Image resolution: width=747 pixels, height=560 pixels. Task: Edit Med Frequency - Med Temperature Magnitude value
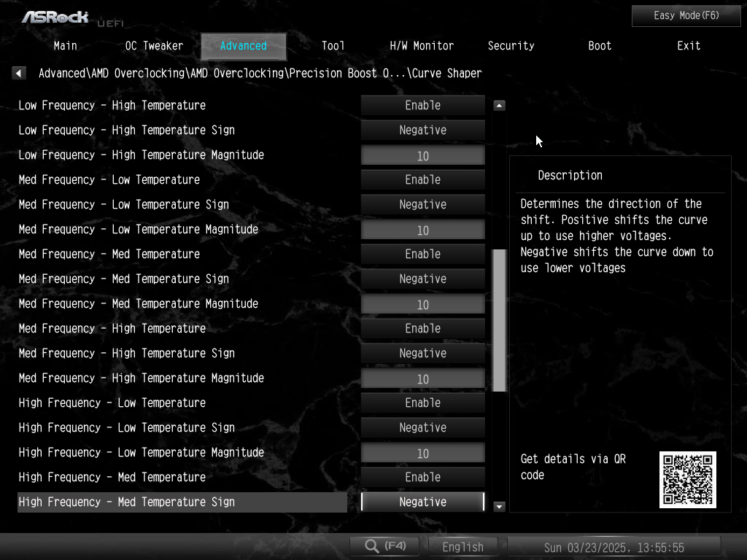pos(422,304)
